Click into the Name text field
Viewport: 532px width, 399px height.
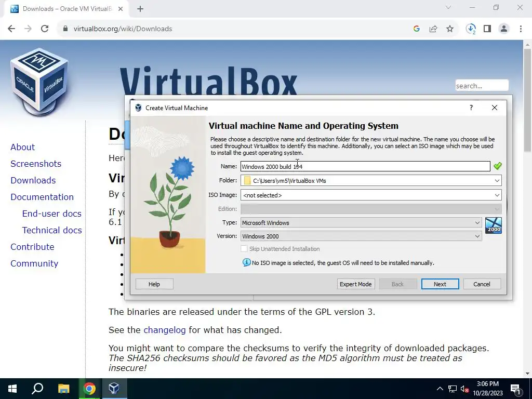tap(365, 166)
